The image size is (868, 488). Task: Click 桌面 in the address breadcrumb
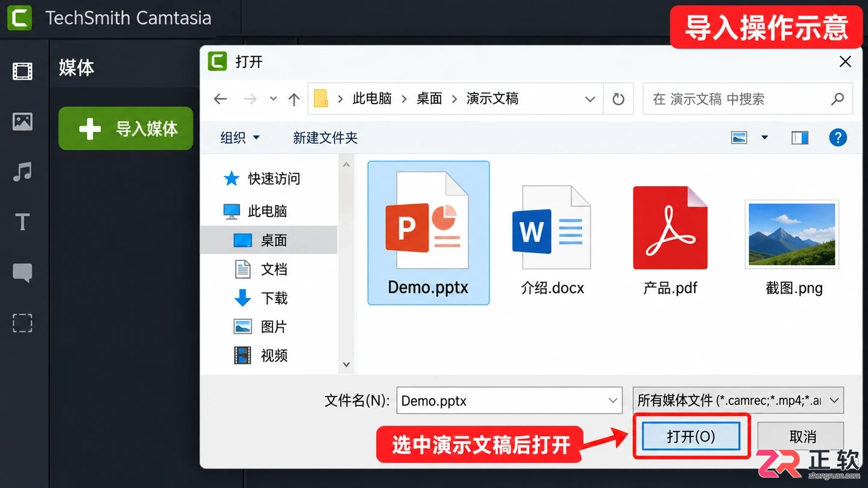coord(429,99)
